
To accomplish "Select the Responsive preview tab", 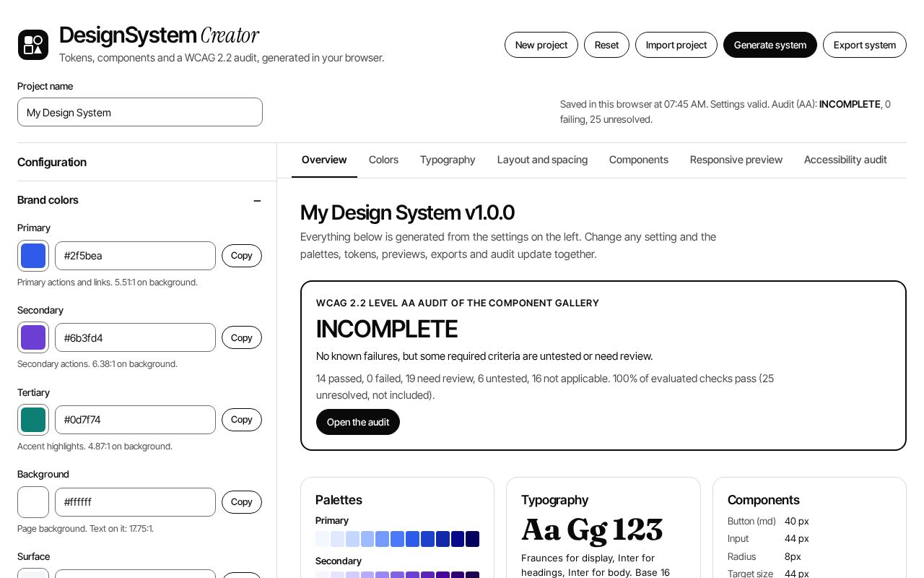I will (x=736, y=160).
